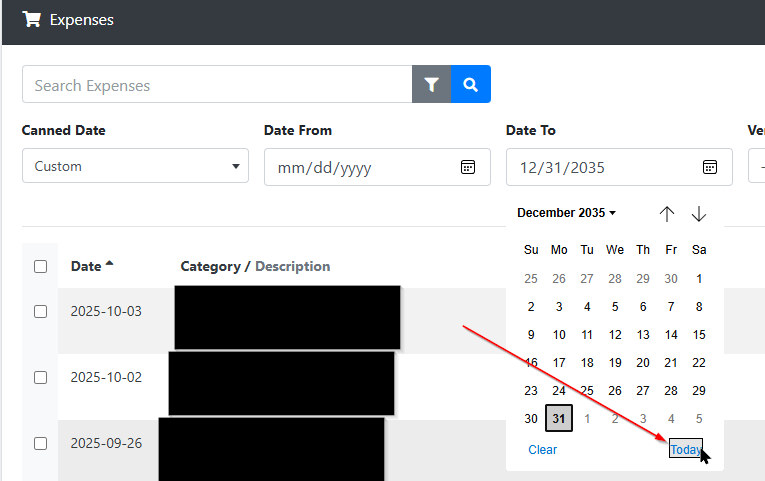
Task: Tick the 2025-09-26 expense checkbox
Action: point(40,443)
